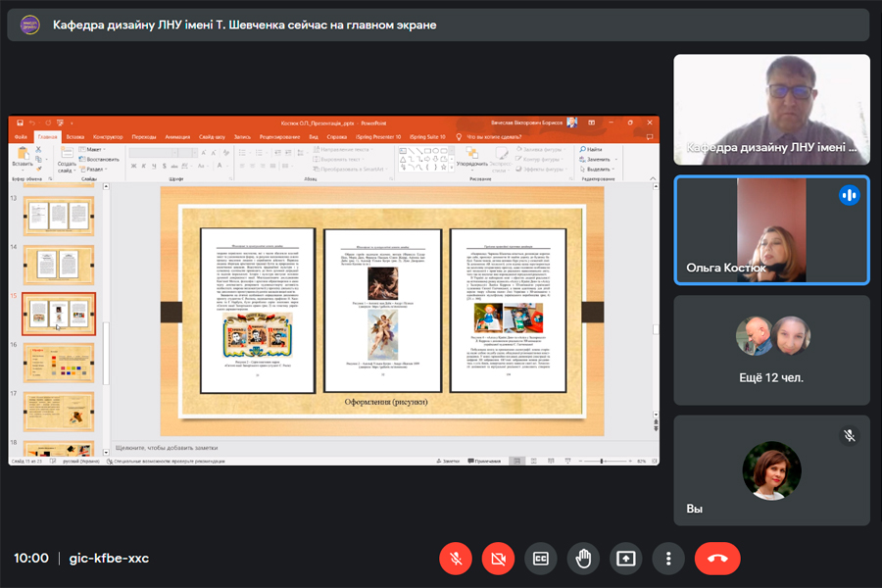Switch to the Конструктор ribbon tab

click(108, 137)
